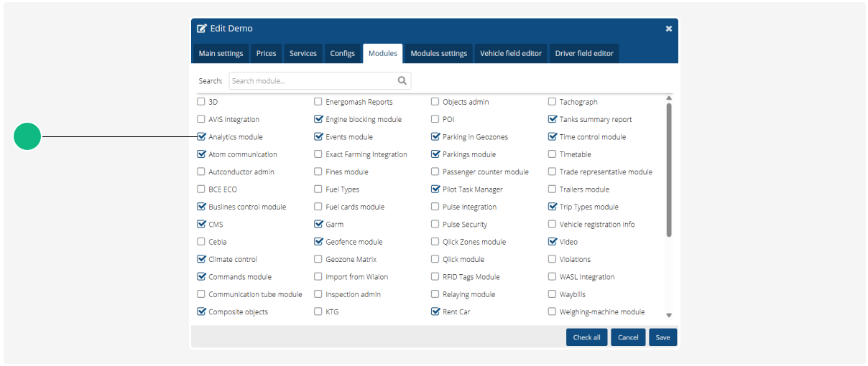
Task: Check Fuel cards module checkbox
Action: (x=318, y=207)
